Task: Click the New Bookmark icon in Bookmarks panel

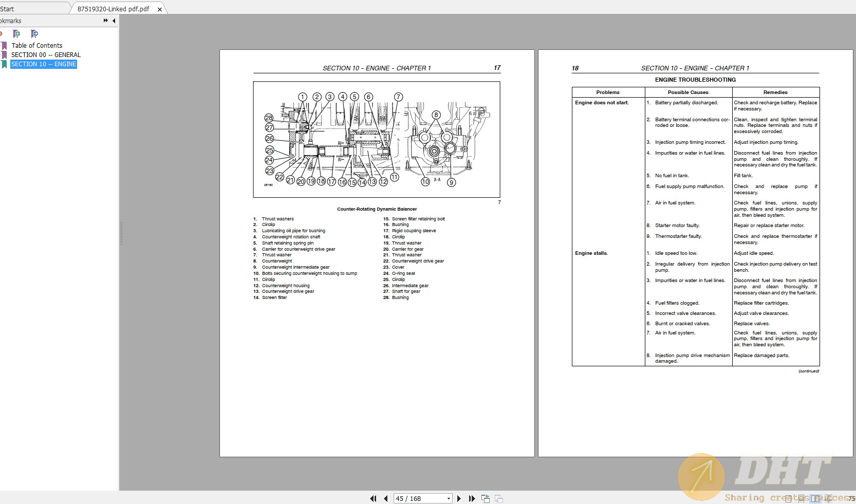Action: click(x=16, y=33)
